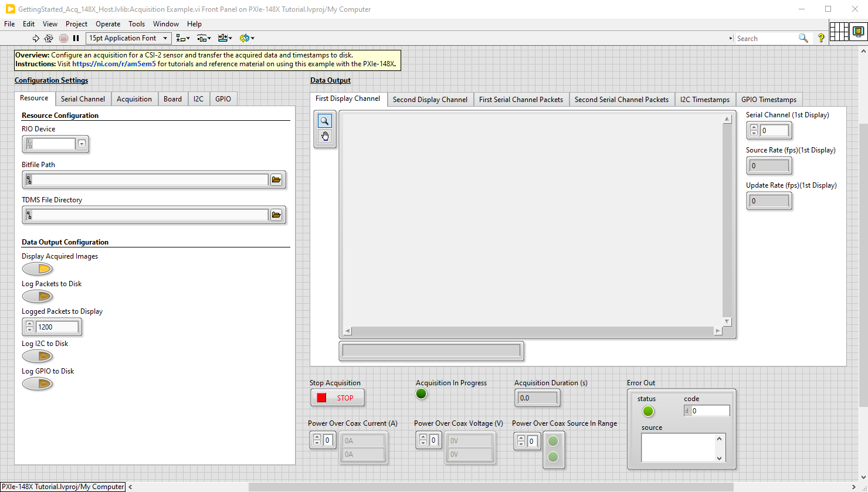Click the search magnifier icon
Viewport: 868px width, 492px height.
point(803,38)
